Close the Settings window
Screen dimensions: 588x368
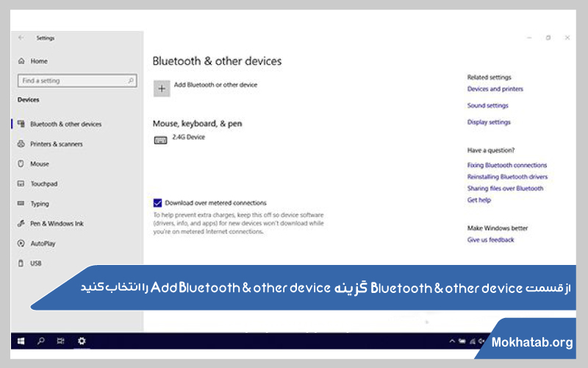pos(567,38)
